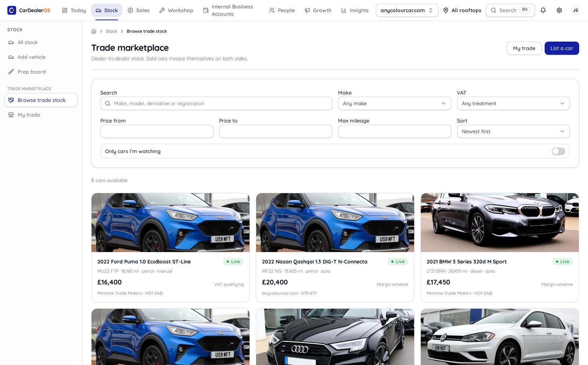Open the People tab
The width and height of the screenshot is (588, 365).
click(282, 10)
